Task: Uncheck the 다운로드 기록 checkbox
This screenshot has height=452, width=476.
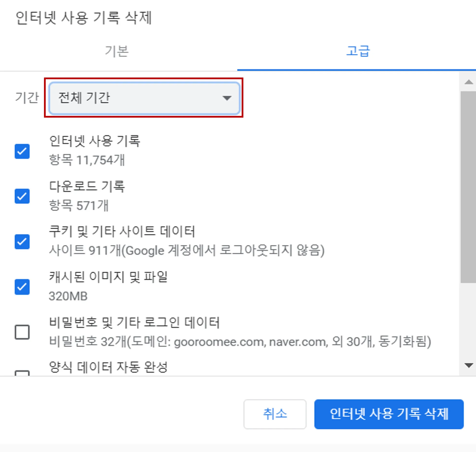Action: pos(22,196)
